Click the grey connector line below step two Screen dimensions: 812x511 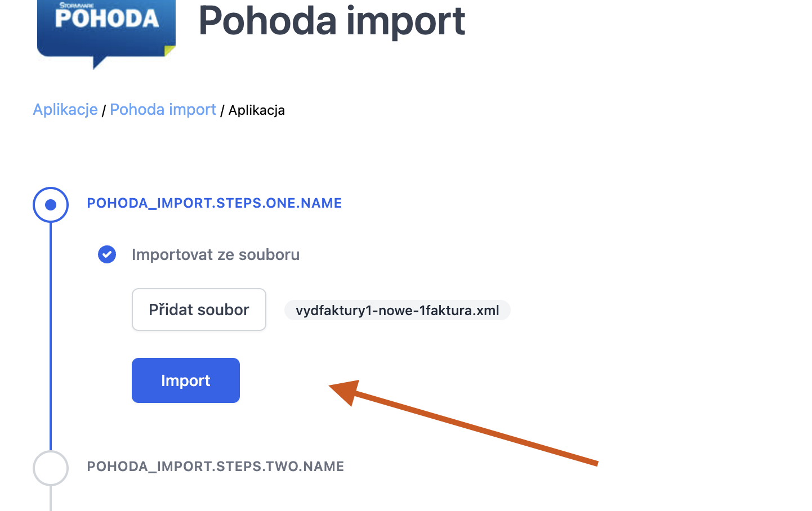click(51, 498)
